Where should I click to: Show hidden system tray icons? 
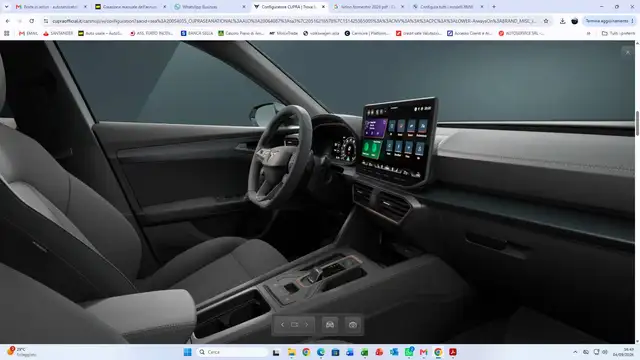[x=575, y=352]
